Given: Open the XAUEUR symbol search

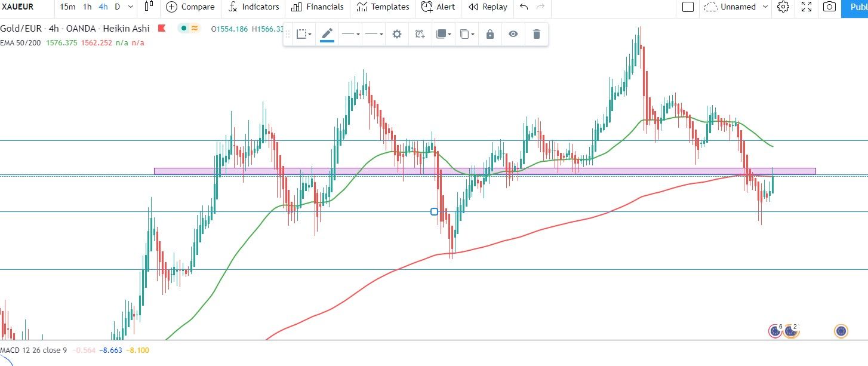Looking at the screenshot, I should pyautogui.click(x=17, y=7).
